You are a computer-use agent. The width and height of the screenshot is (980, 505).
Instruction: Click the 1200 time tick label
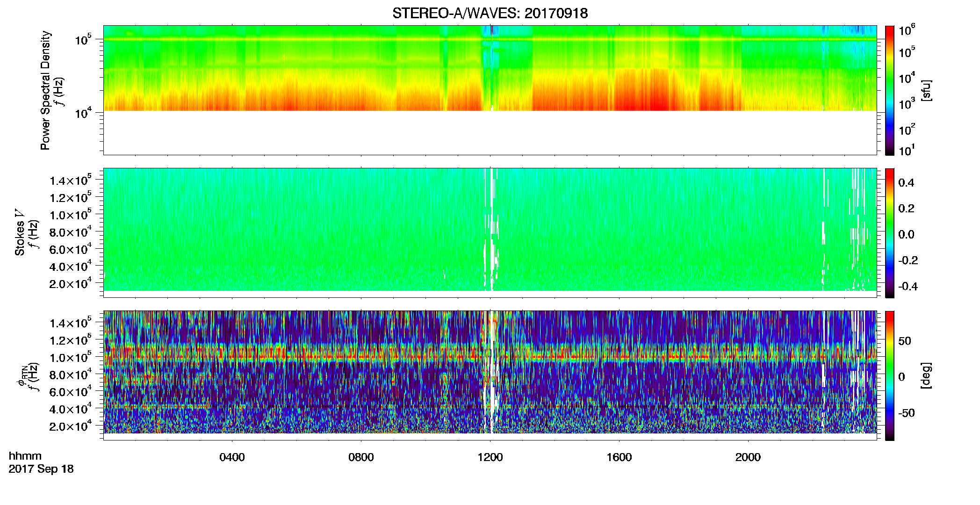(x=490, y=457)
